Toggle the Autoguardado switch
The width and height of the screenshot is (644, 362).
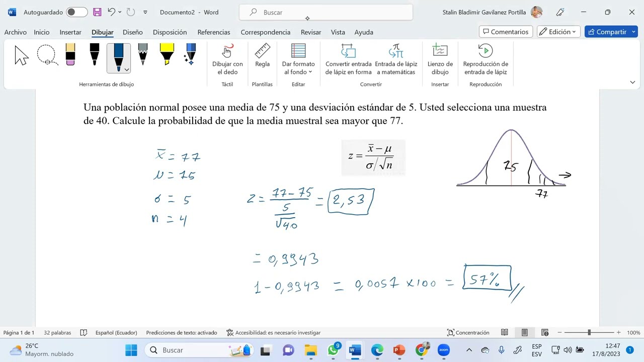pyautogui.click(x=77, y=12)
